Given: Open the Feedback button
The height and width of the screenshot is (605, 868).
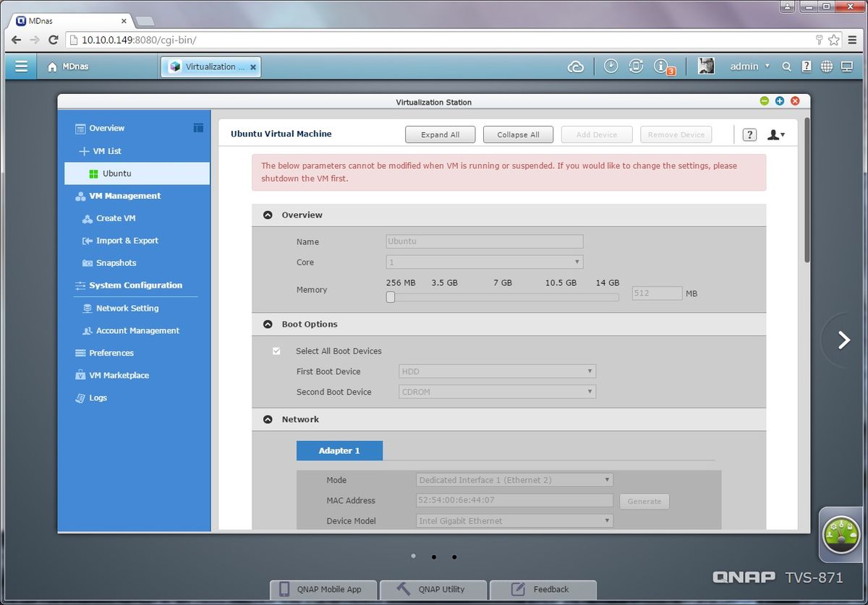Looking at the screenshot, I should pyautogui.click(x=543, y=589).
